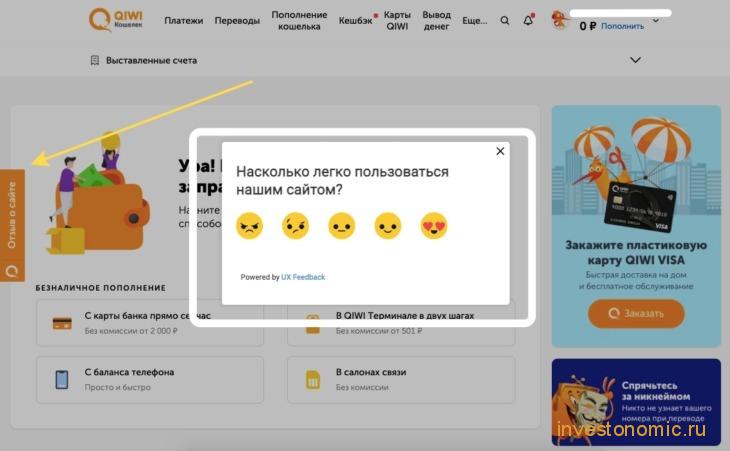Close the feedback survey popup
This screenshot has width=730, height=451.
(x=500, y=151)
